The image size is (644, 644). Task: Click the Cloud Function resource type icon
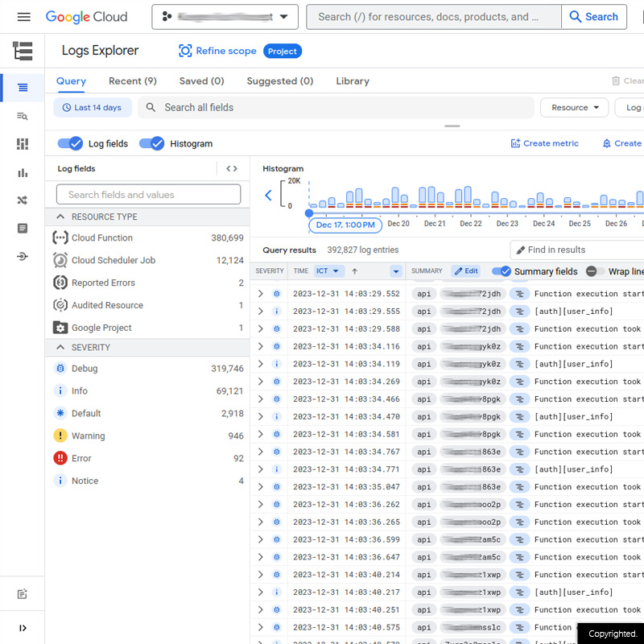click(x=60, y=238)
